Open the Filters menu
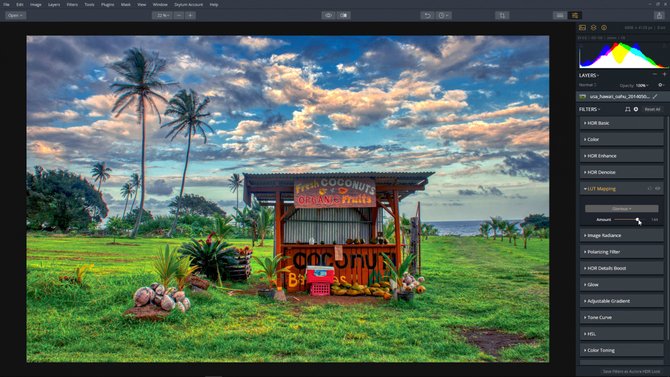Image resolution: width=670 pixels, height=377 pixels. [x=72, y=4]
